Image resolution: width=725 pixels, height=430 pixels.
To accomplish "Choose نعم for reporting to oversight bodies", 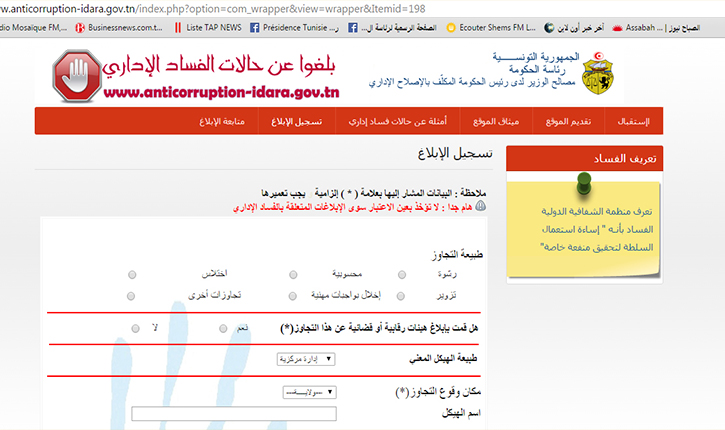I will click(x=222, y=328).
